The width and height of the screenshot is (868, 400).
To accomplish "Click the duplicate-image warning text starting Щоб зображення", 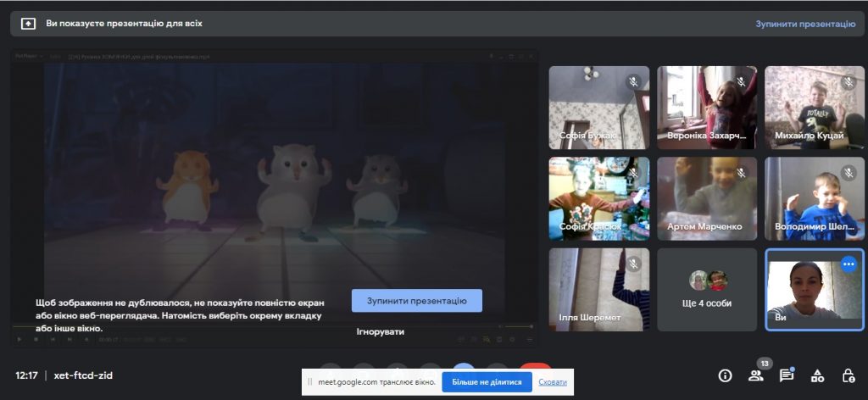I will point(180,316).
